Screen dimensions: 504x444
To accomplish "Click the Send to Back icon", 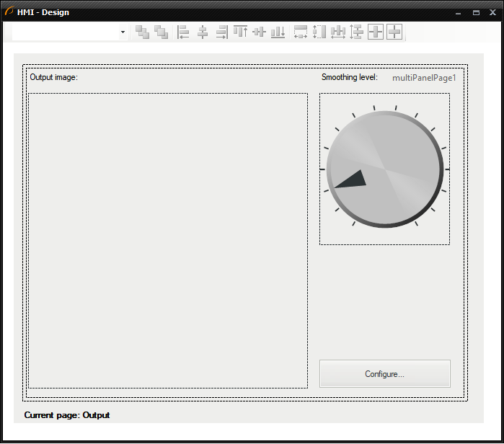I will coord(161,32).
